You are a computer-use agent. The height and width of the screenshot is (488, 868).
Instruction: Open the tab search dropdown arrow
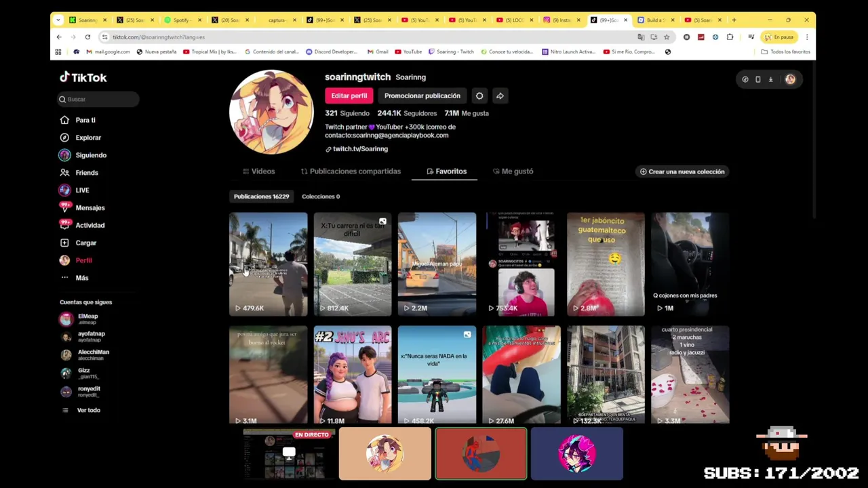pyautogui.click(x=58, y=20)
